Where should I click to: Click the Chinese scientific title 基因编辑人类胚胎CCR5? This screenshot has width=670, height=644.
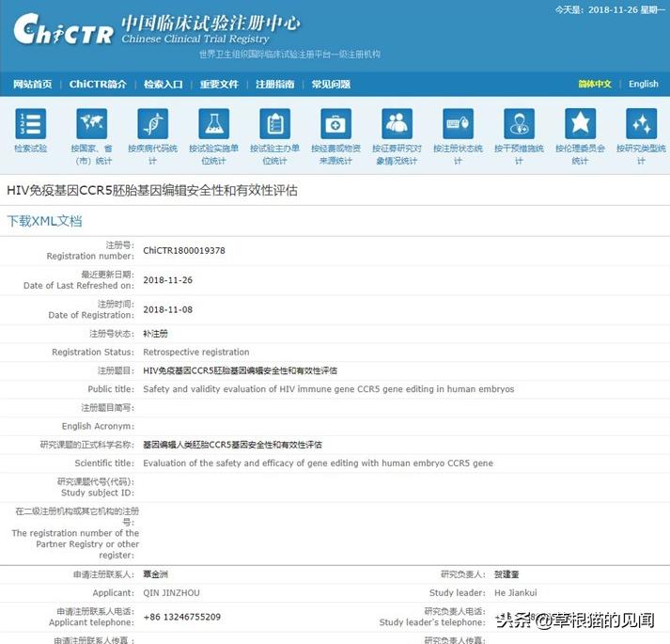(233, 445)
